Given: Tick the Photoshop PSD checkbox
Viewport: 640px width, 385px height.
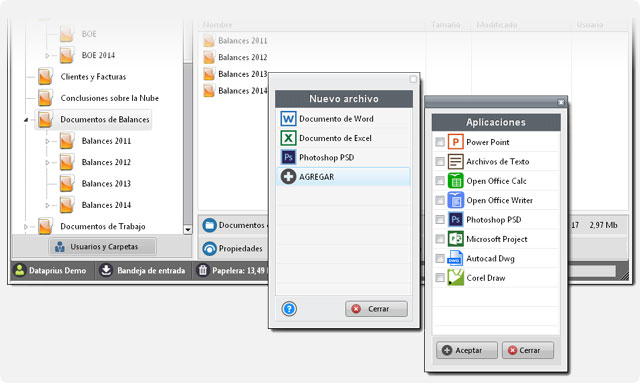Looking at the screenshot, I should click(440, 220).
